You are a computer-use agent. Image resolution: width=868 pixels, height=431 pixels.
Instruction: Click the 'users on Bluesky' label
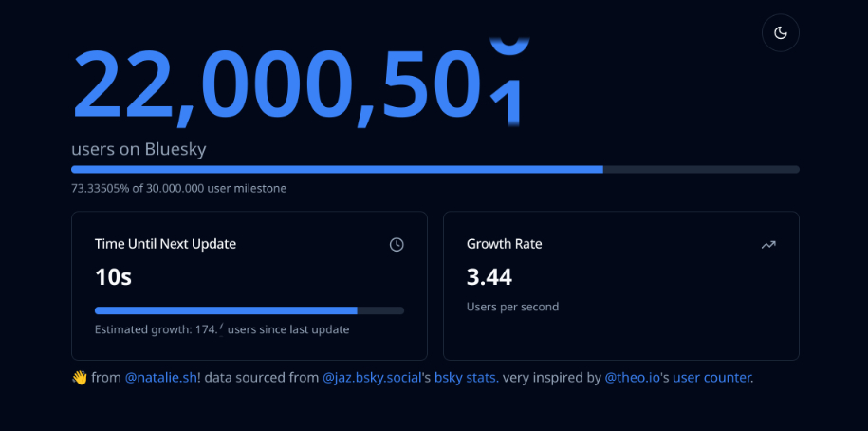pyautogui.click(x=139, y=149)
